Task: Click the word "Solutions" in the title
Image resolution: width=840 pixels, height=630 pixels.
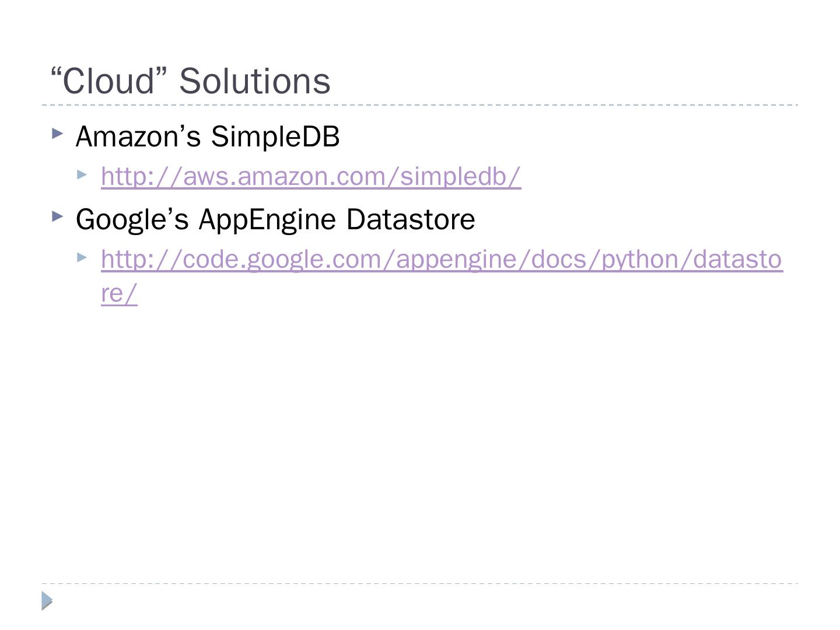Action: (255, 80)
